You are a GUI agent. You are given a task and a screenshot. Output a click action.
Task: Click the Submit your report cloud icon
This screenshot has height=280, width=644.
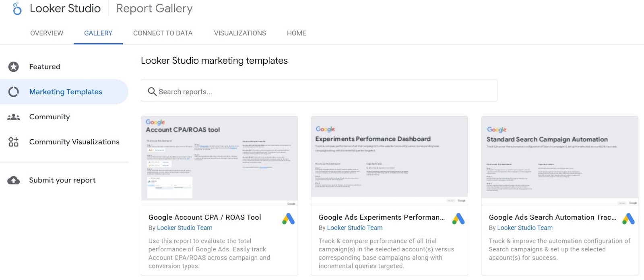click(14, 180)
